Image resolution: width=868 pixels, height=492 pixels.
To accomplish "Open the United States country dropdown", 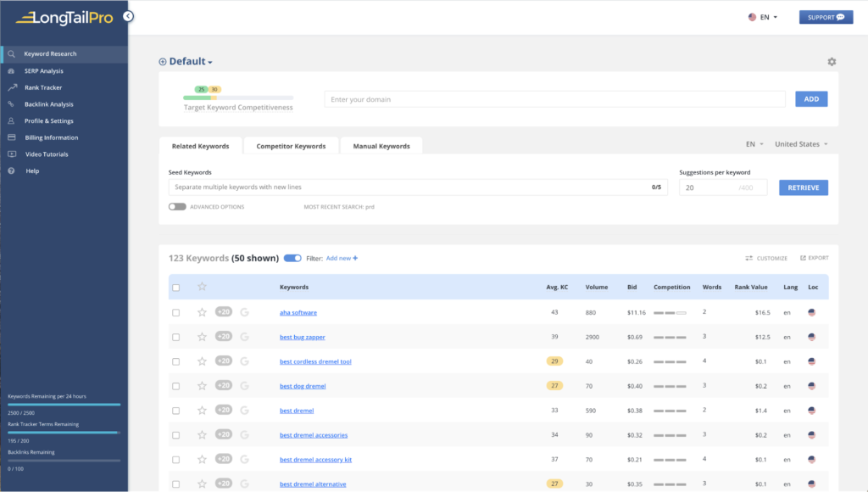I will 801,144.
